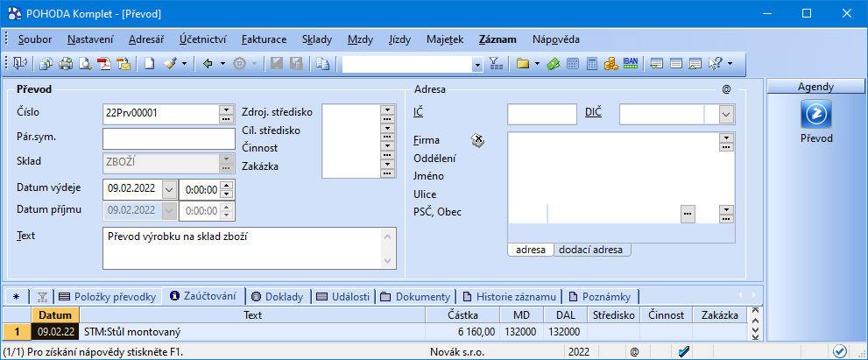Click the clear address icon next to Firma
The width and height of the screenshot is (868, 360).
[x=478, y=141]
